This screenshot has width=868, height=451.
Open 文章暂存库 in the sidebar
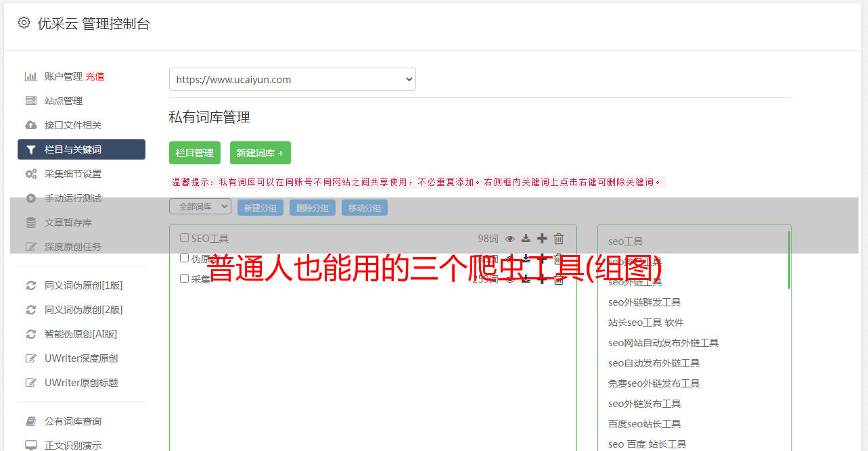click(x=68, y=222)
